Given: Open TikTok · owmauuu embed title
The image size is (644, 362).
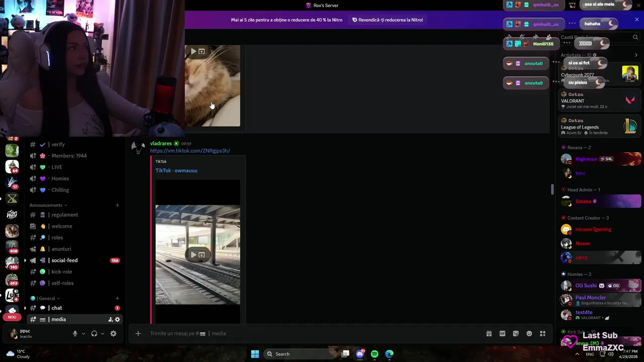Looking at the screenshot, I should 176,170.
